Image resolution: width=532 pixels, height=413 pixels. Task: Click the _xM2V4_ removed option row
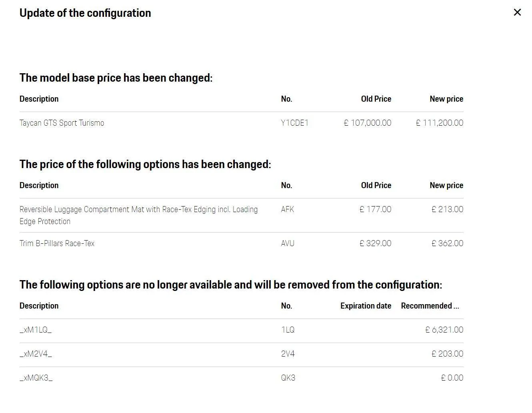click(x=242, y=354)
